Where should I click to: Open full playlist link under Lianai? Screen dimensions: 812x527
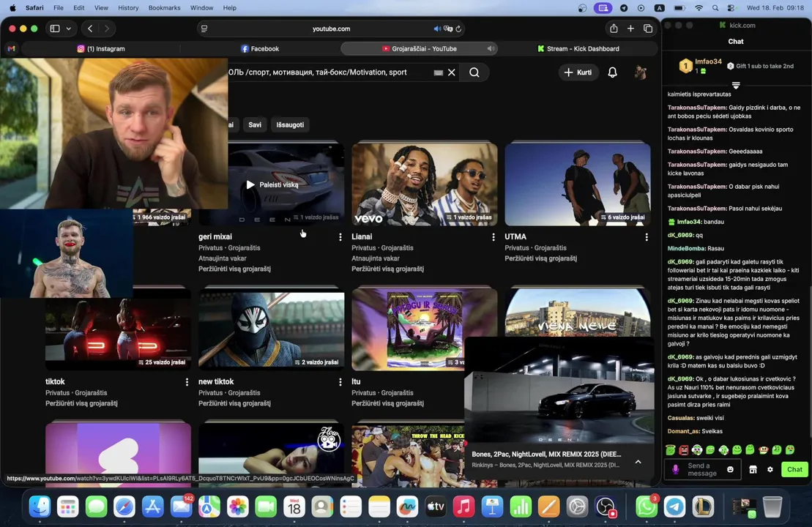(387, 269)
